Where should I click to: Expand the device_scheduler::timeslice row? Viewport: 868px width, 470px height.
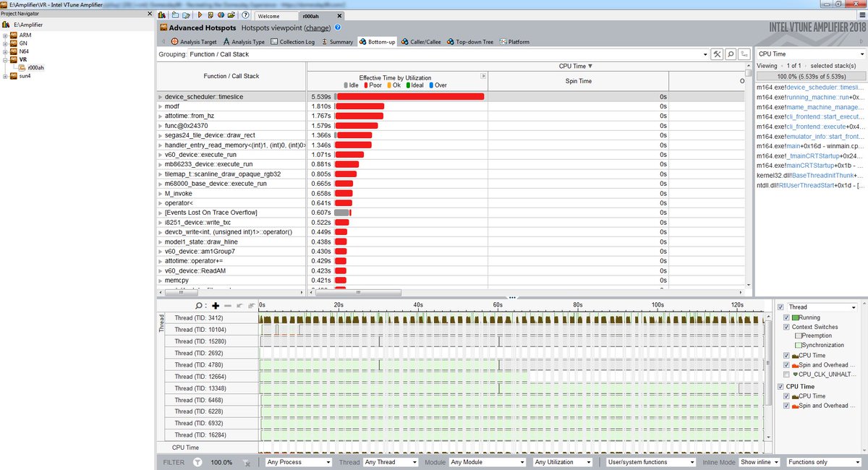160,97
